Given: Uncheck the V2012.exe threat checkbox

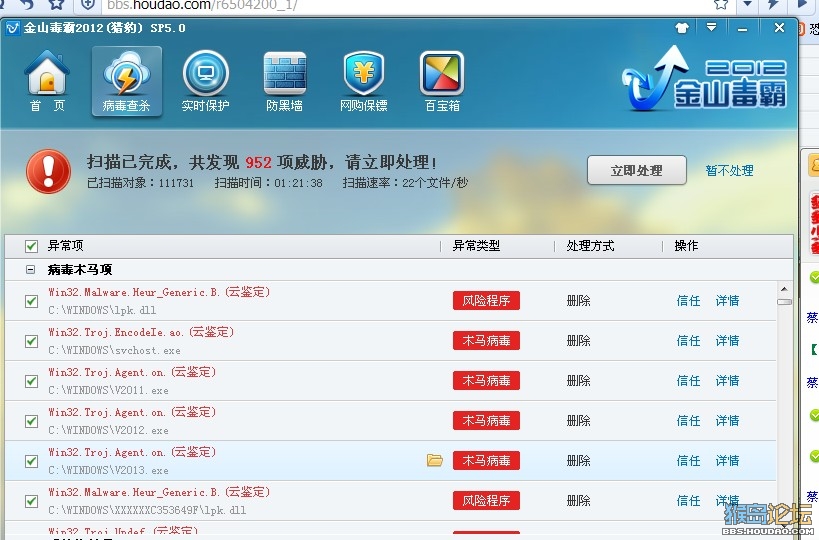Looking at the screenshot, I should [31, 421].
